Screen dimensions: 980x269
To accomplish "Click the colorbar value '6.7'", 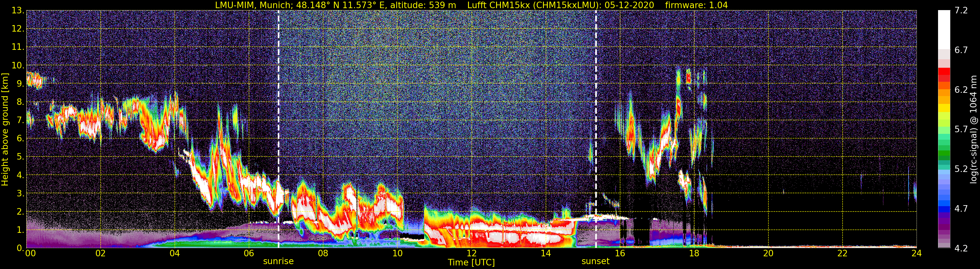I will tap(961, 50).
